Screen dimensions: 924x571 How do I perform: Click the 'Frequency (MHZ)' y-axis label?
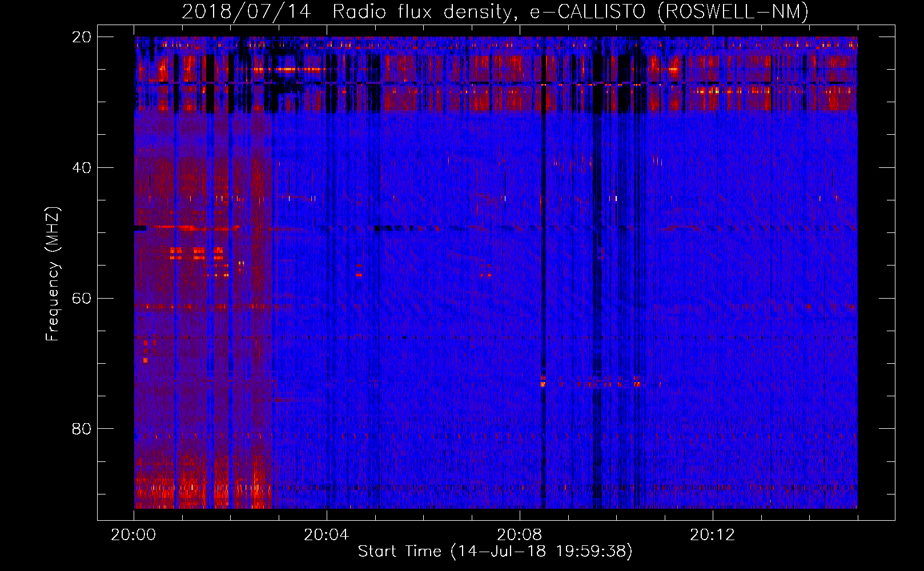click(x=53, y=274)
